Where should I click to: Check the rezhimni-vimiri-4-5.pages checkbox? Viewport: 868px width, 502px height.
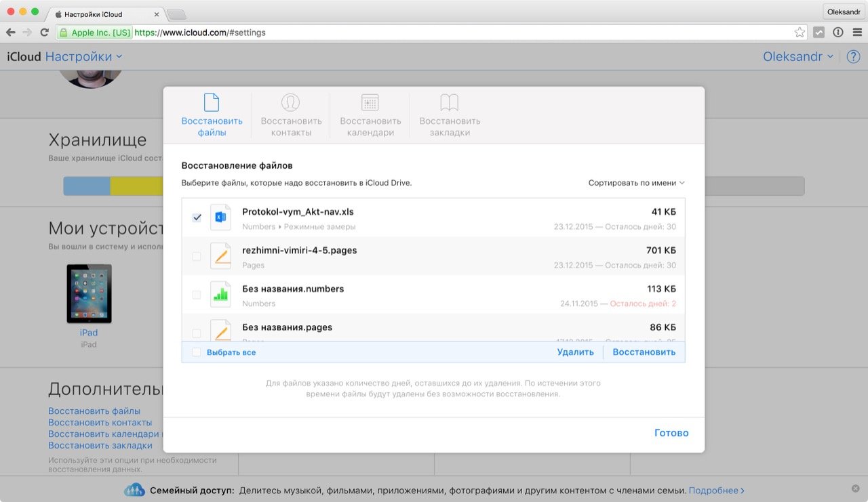tap(197, 256)
